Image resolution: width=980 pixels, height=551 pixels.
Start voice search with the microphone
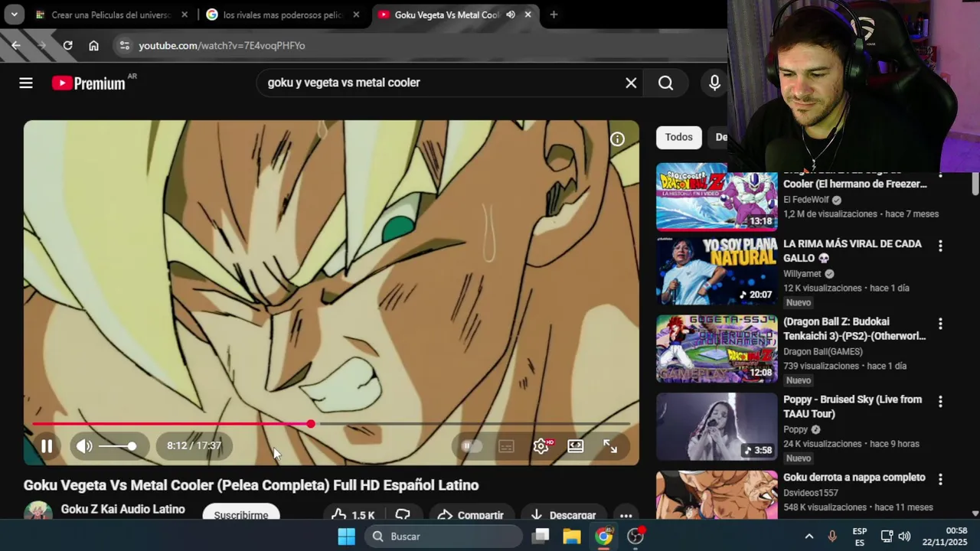click(x=714, y=83)
